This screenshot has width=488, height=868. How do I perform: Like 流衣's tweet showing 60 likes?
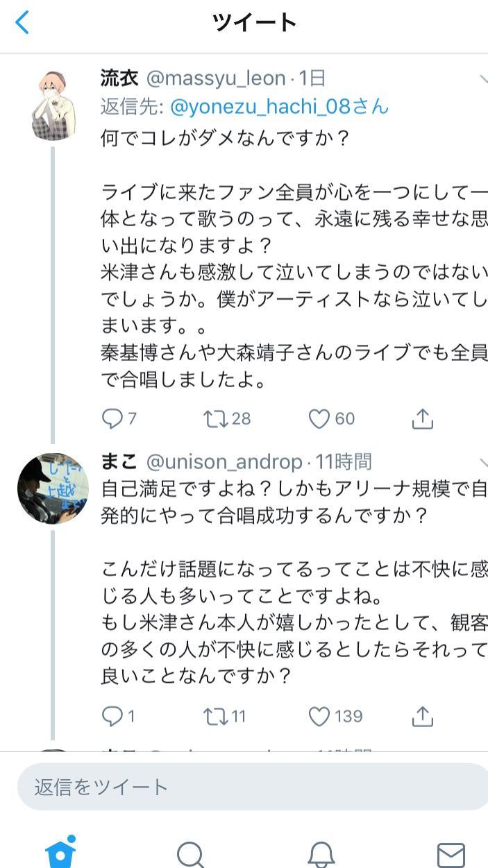click(x=319, y=418)
